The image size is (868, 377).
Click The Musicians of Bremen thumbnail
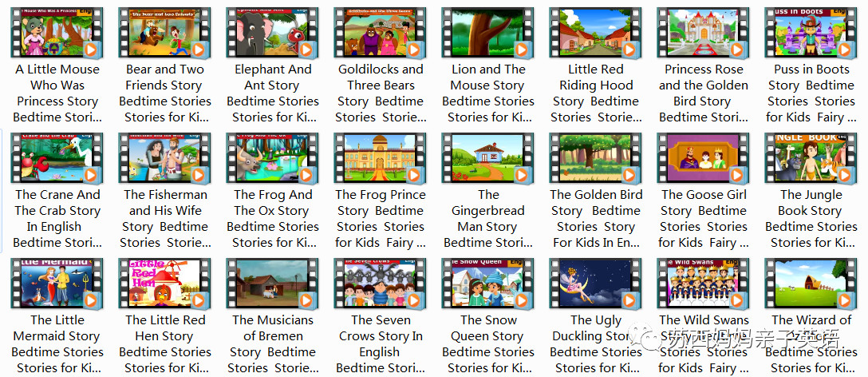pos(272,284)
